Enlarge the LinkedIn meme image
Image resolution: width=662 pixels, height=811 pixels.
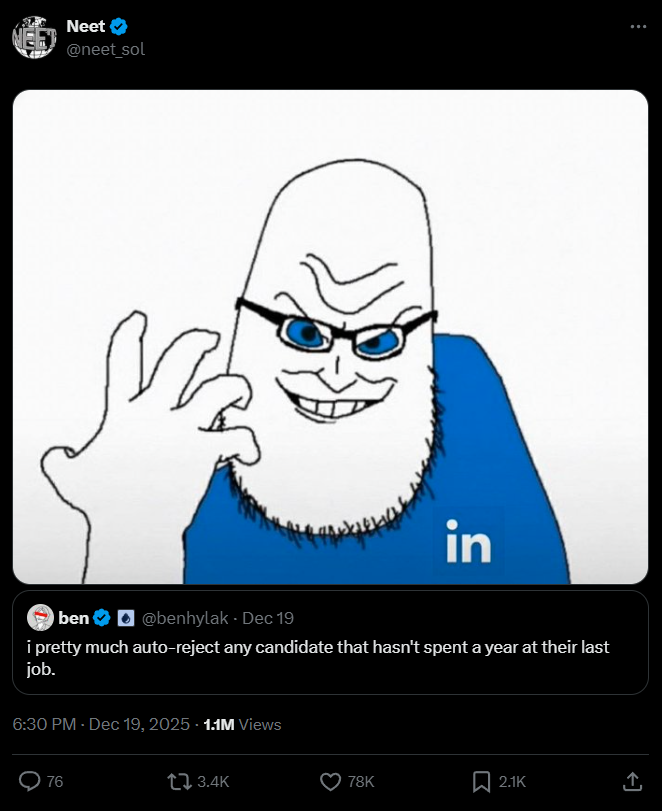click(x=330, y=337)
